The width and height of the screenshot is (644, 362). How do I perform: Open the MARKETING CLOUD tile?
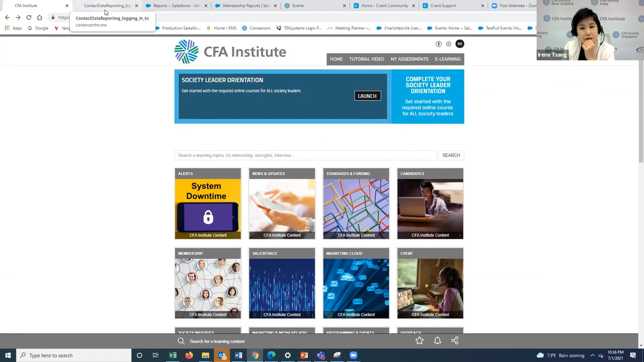click(356, 284)
